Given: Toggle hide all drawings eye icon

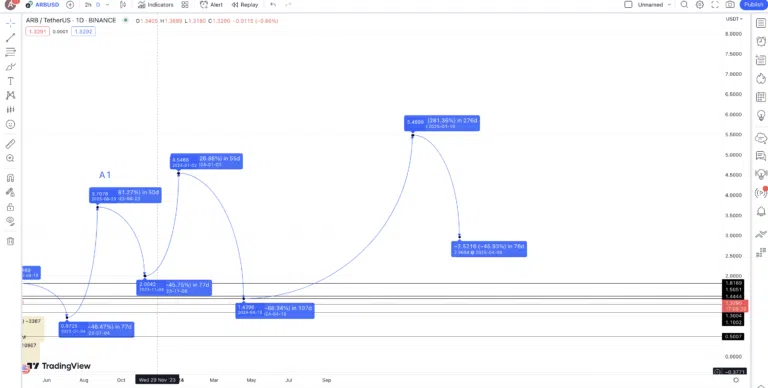Looking at the screenshot, I should point(10,221).
